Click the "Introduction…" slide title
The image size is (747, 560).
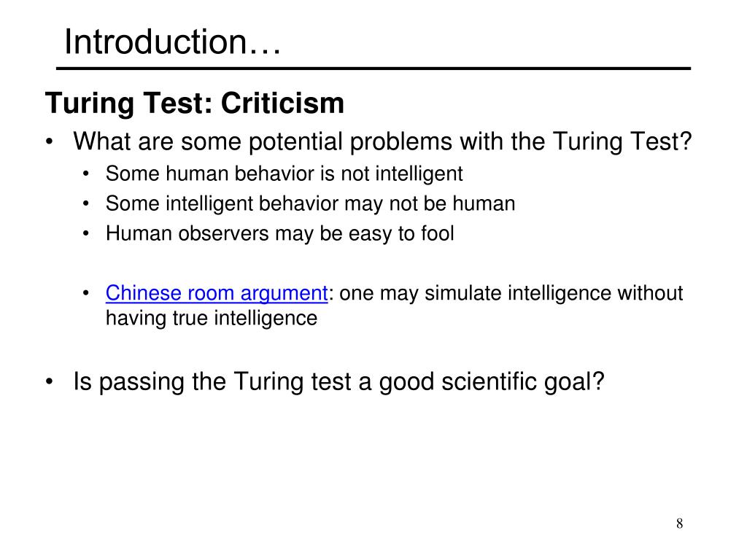[x=172, y=42]
